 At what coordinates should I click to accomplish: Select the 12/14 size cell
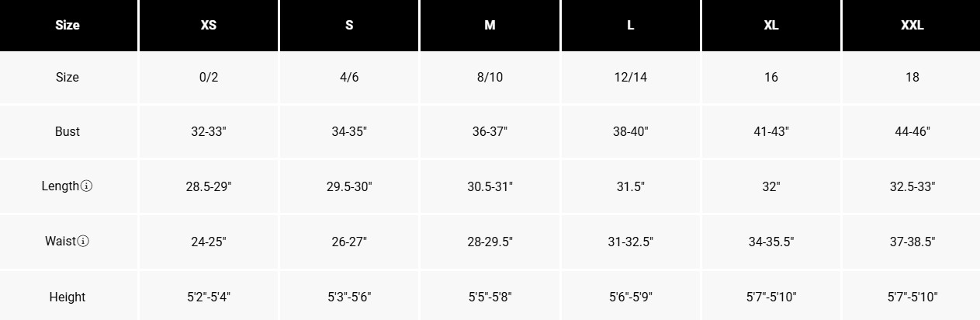630,77
